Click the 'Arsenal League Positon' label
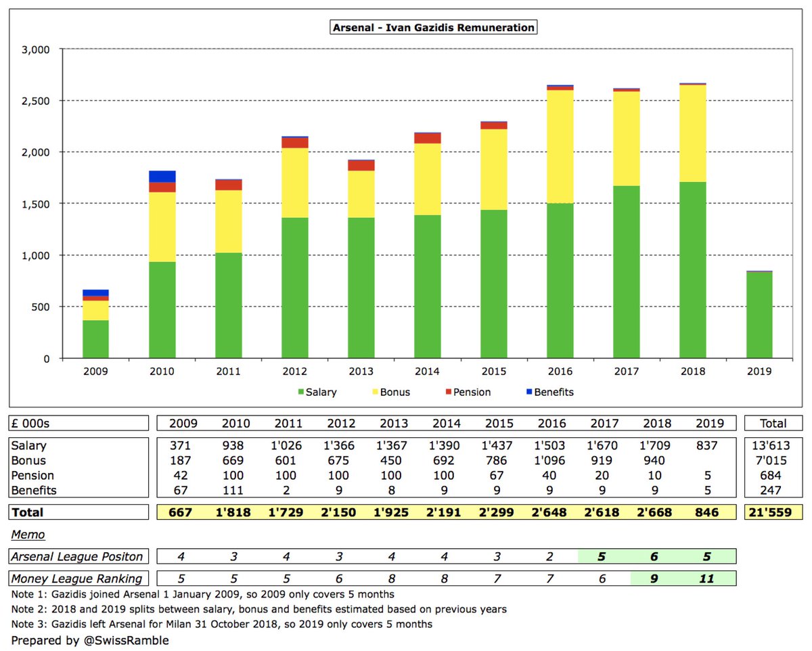The height and width of the screenshot is (651, 812). tap(78, 557)
